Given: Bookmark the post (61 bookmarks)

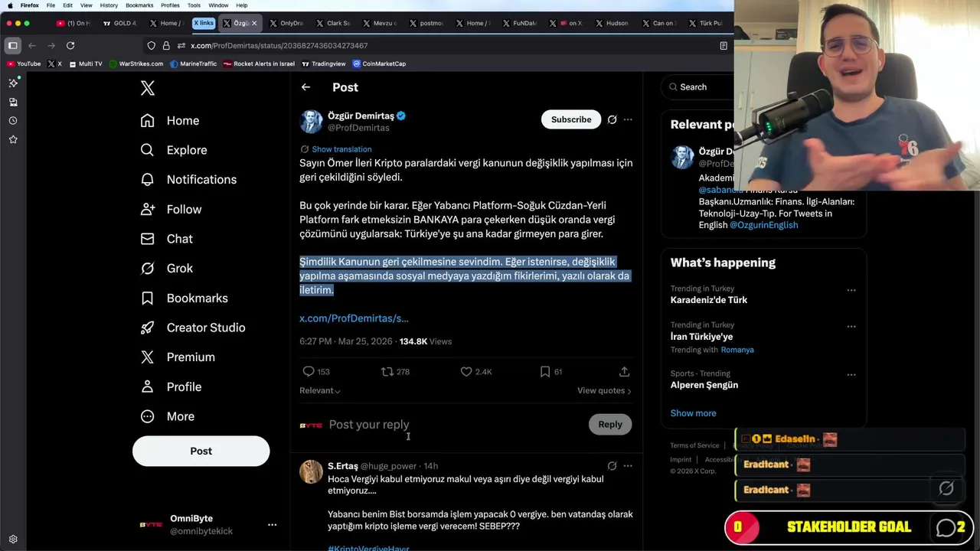Looking at the screenshot, I should point(545,371).
